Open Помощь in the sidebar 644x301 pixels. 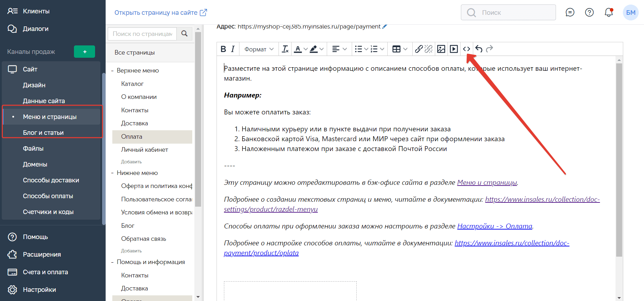coord(35,237)
